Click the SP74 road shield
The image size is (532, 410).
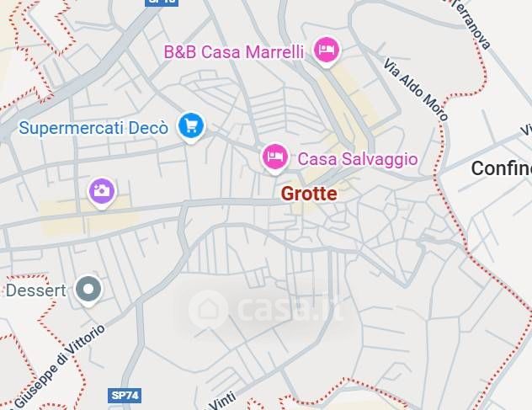tap(125, 396)
